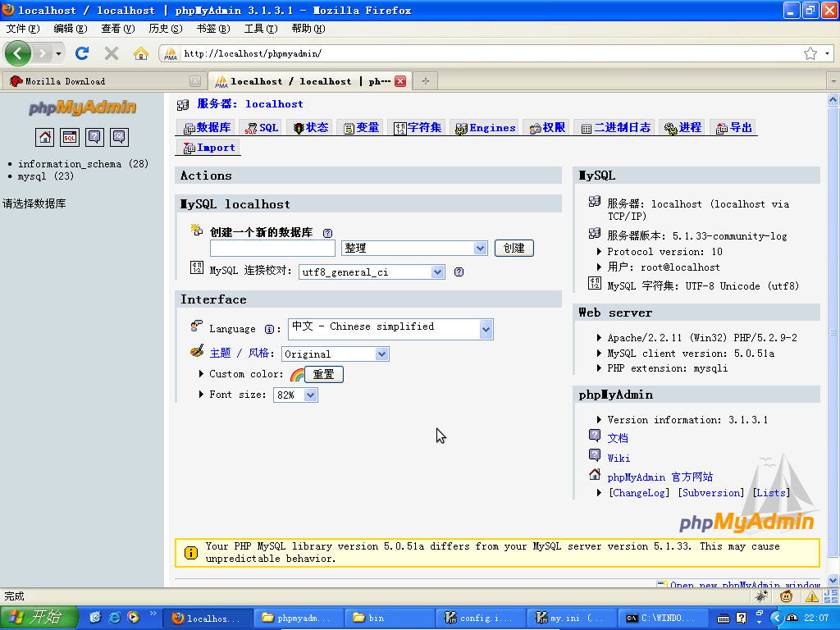Open the 数据库 databases tab
The image size is (840, 630).
(208, 127)
